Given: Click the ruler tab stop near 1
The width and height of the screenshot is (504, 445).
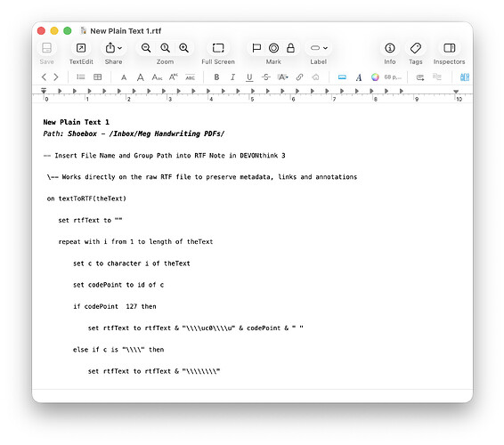Looking at the screenshot, I should click(89, 92).
